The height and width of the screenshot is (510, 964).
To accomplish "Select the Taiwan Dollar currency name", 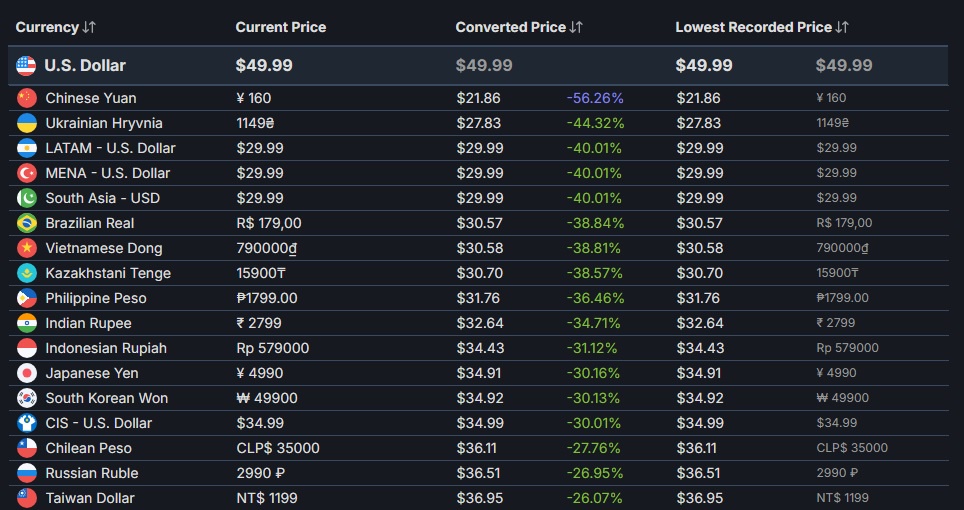I will [x=90, y=498].
